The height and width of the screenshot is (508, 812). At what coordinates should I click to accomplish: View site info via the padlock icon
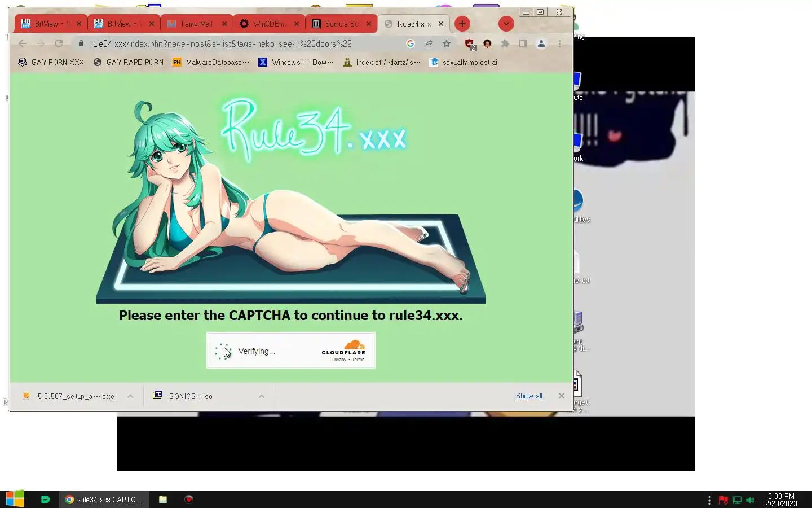pos(81,43)
